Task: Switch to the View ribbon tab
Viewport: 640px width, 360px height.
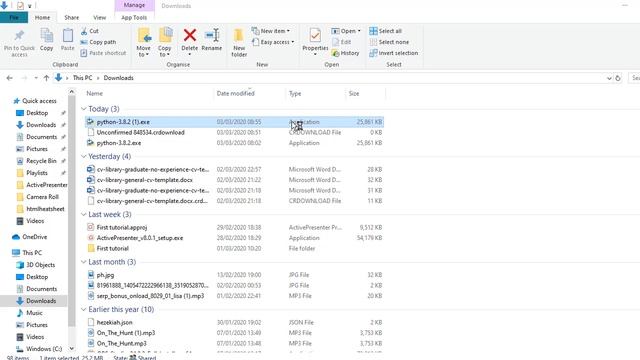Action: point(100,18)
